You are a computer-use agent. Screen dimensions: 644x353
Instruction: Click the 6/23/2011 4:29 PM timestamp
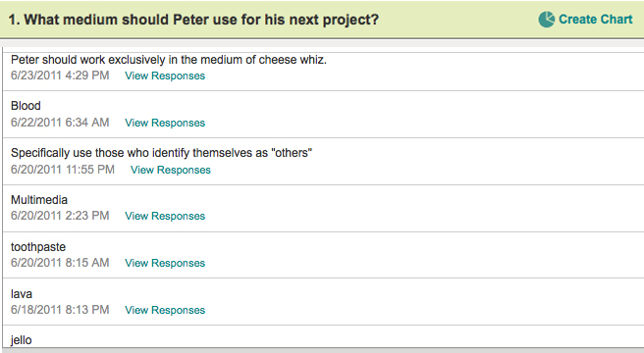click(60, 76)
